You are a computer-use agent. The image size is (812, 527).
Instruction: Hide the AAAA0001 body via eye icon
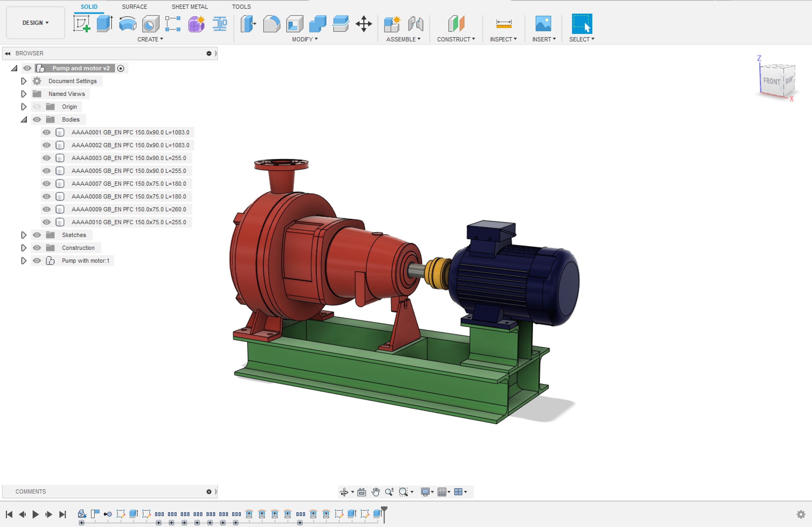(46, 132)
